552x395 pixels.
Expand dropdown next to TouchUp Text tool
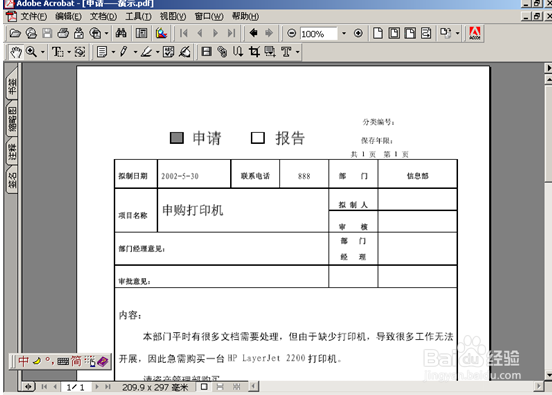tap(297, 52)
